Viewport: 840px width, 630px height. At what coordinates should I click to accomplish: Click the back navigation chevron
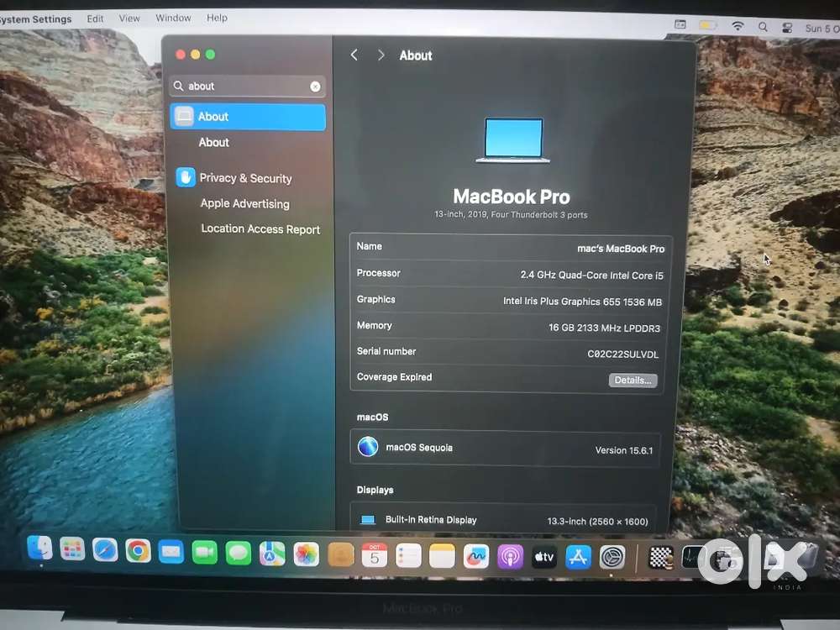tap(354, 55)
